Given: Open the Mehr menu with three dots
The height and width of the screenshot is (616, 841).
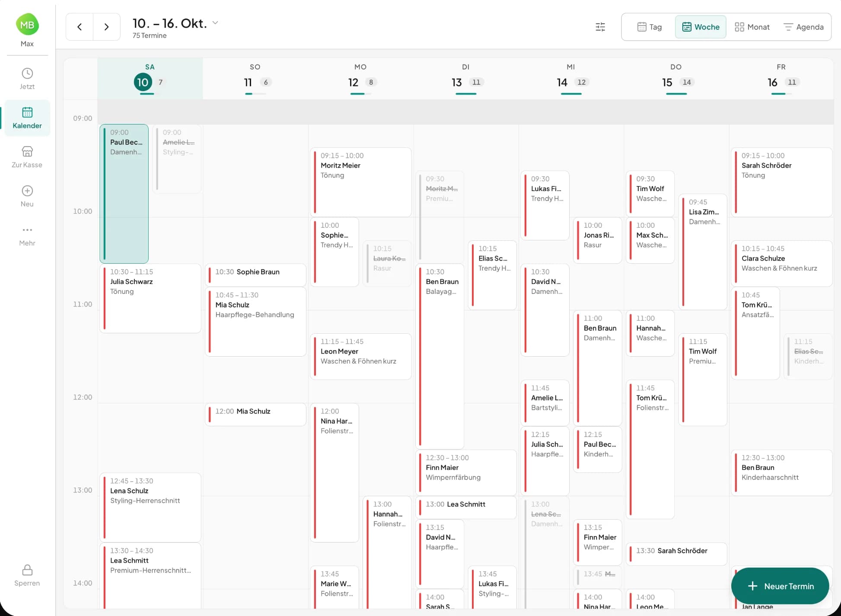Looking at the screenshot, I should click(27, 236).
